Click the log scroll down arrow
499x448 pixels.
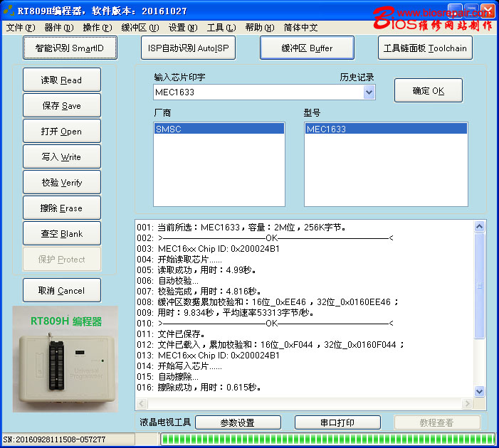point(479,391)
